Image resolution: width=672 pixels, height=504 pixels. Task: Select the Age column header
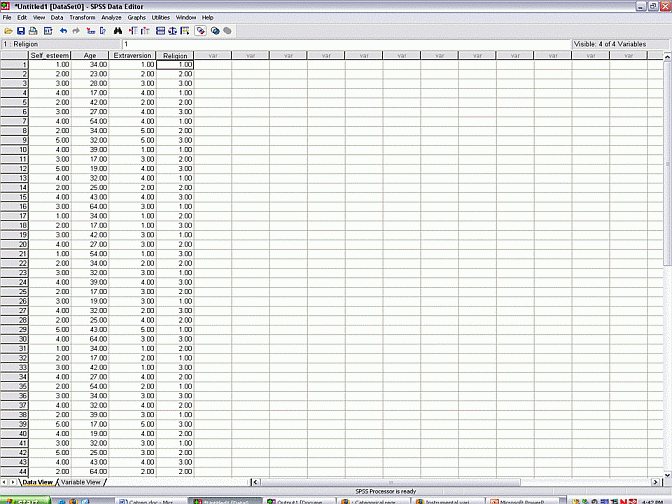pos(90,55)
